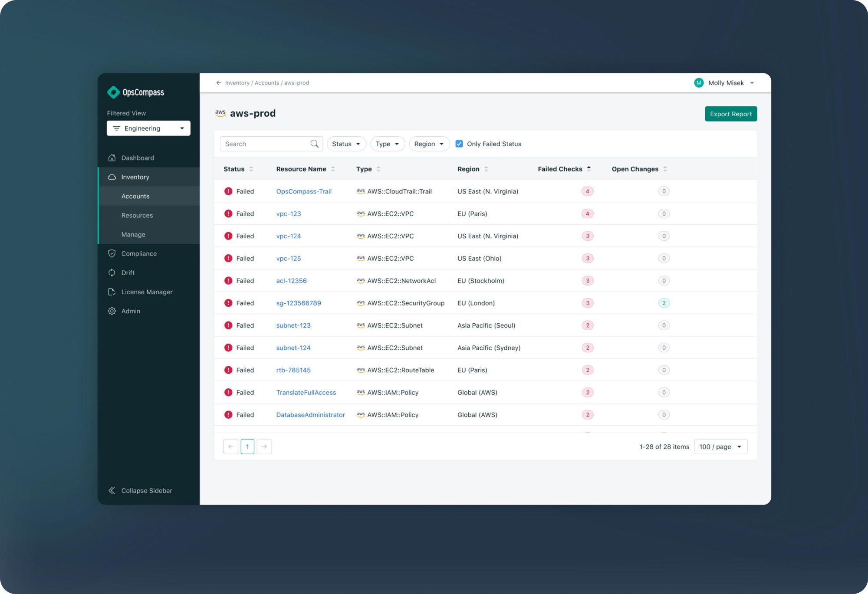The height and width of the screenshot is (594, 868).
Task: Open the 100 / page dropdown
Action: pyautogui.click(x=720, y=446)
